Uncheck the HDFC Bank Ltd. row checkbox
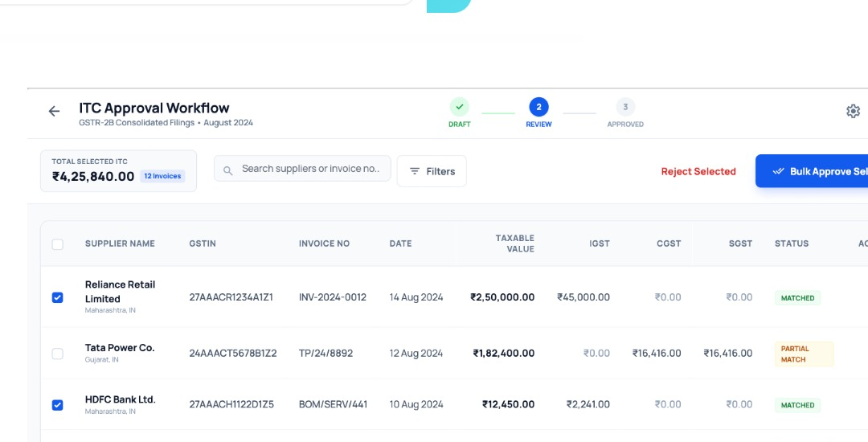Screen dimensions: 868x442 pyautogui.click(x=58, y=405)
